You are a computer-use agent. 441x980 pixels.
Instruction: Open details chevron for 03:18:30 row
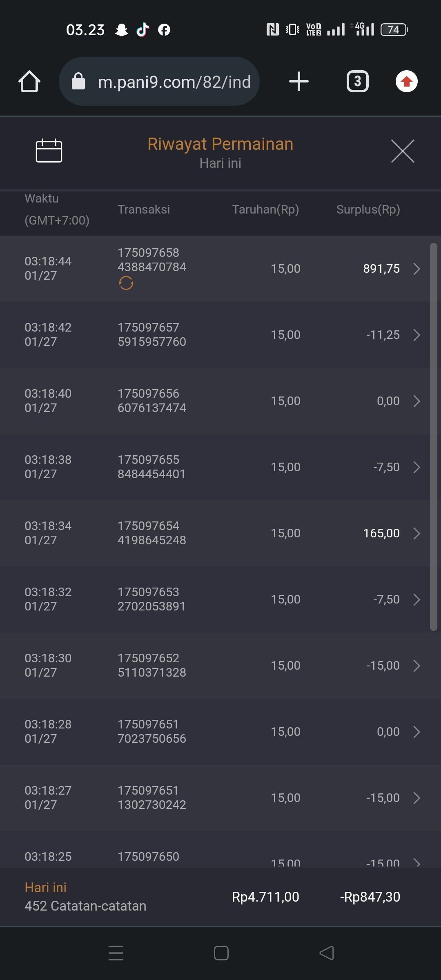tap(416, 666)
